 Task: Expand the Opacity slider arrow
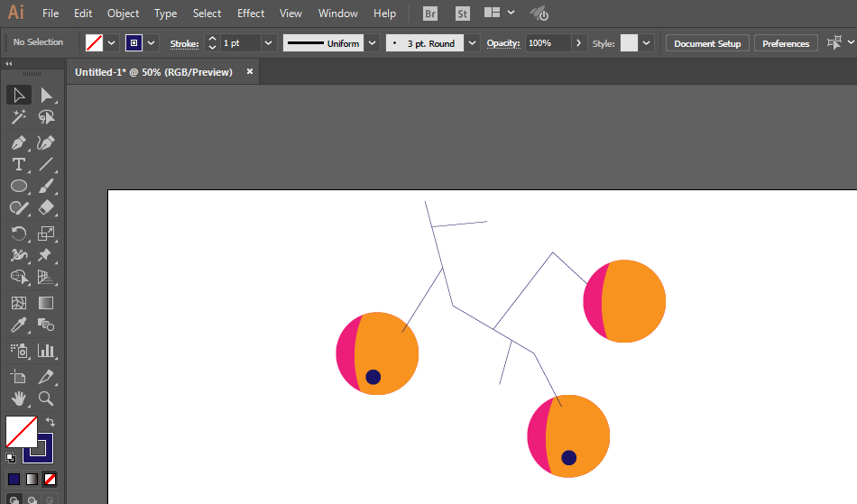pos(578,43)
